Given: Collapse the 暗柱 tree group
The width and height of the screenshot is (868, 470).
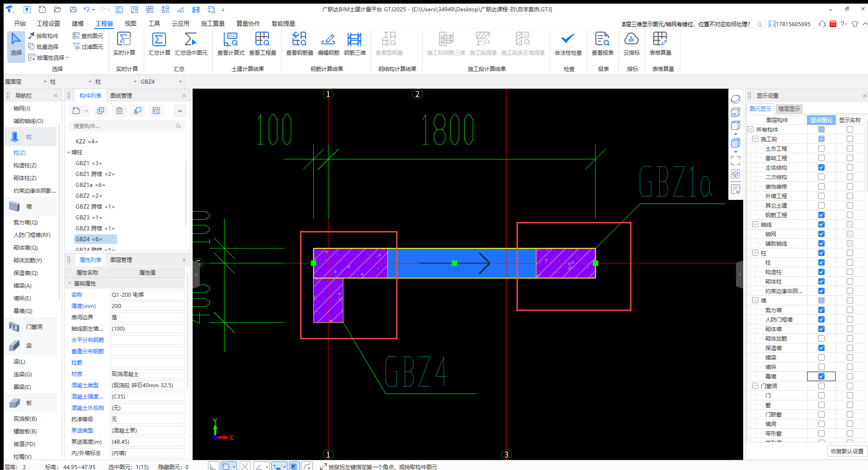Looking at the screenshot, I should pyautogui.click(x=69, y=152).
